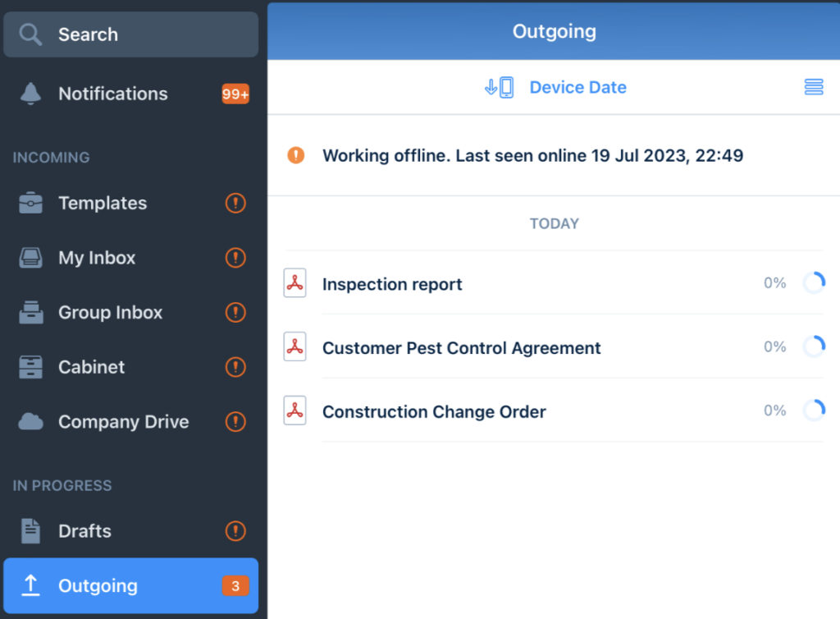Click the PDF icon for Inspection report
Screen dimensions: 840x619
click(294, 283)
